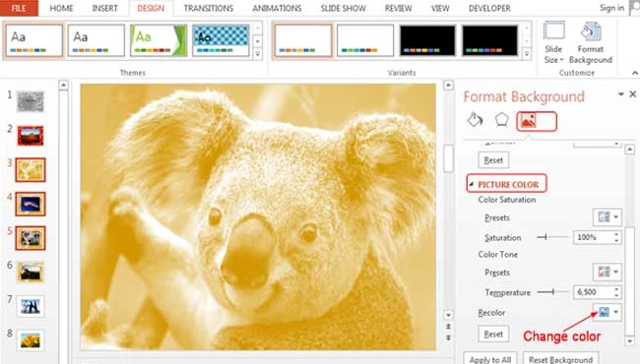Decrease Temperature with the down spinner
The image size is (640, 364).
click(616, 295)
